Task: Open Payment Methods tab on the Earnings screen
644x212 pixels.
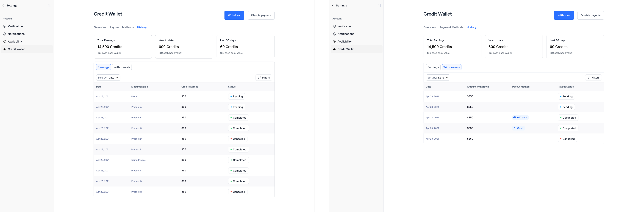Action: (x=122, y=27)
